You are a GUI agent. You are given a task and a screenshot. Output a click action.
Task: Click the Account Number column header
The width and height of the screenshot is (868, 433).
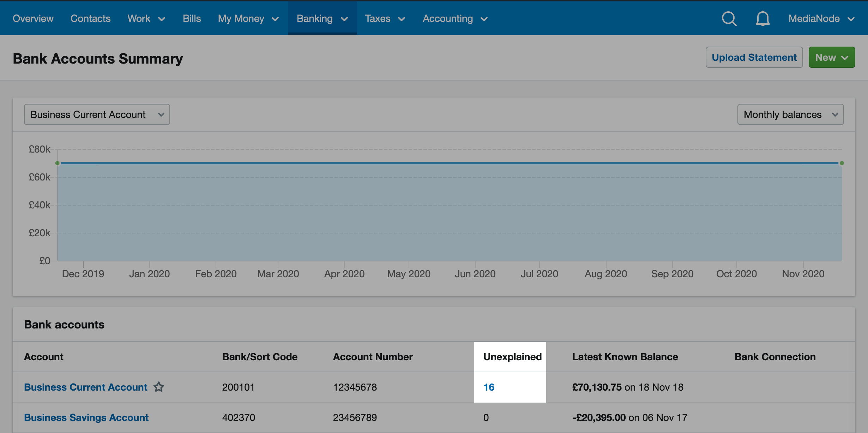point(373,357)
